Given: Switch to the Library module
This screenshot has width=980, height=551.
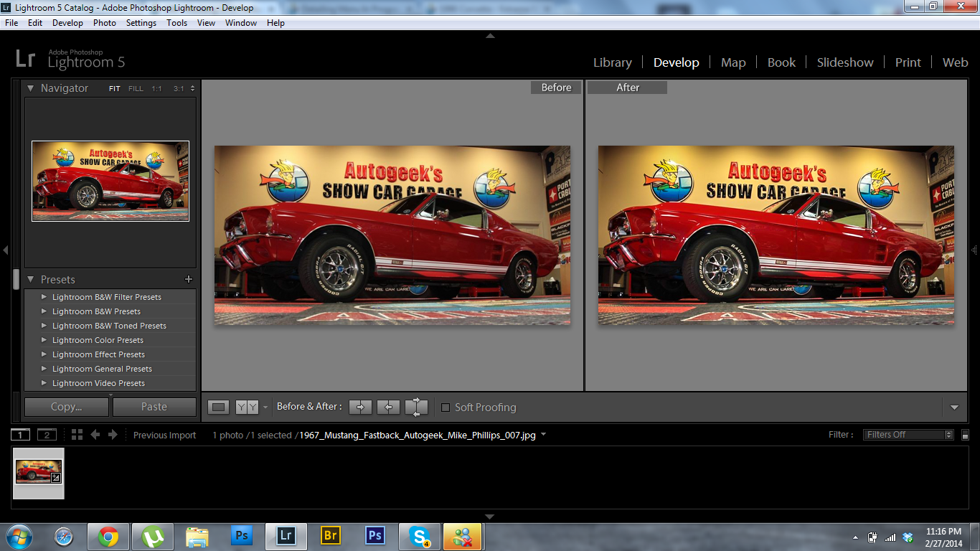Looking at the screenshot, I should (613, 62).
